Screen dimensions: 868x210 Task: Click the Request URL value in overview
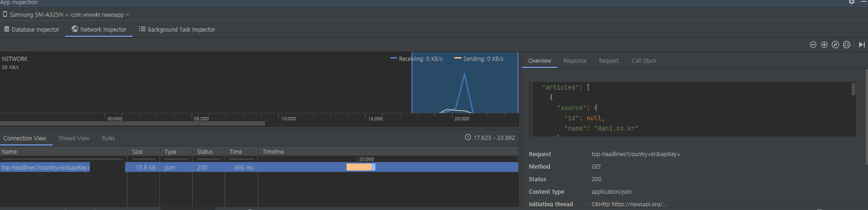(636, 154)
